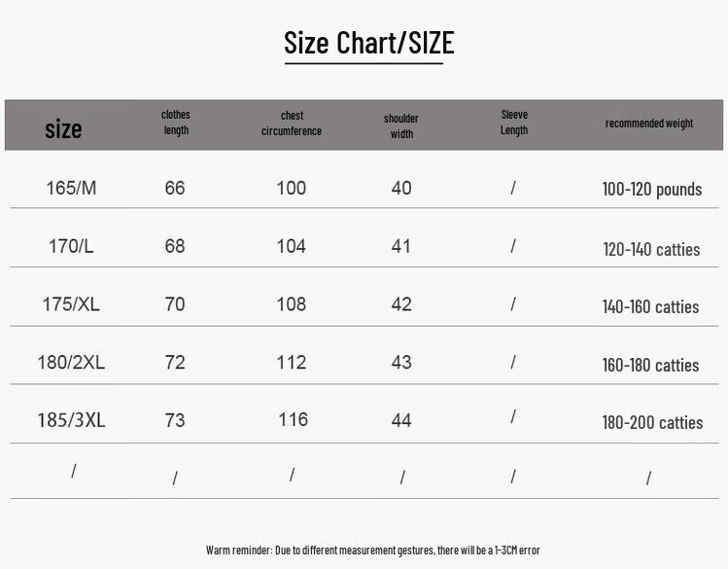Click the 140-160 catties weight cell

tap(650, 306)
